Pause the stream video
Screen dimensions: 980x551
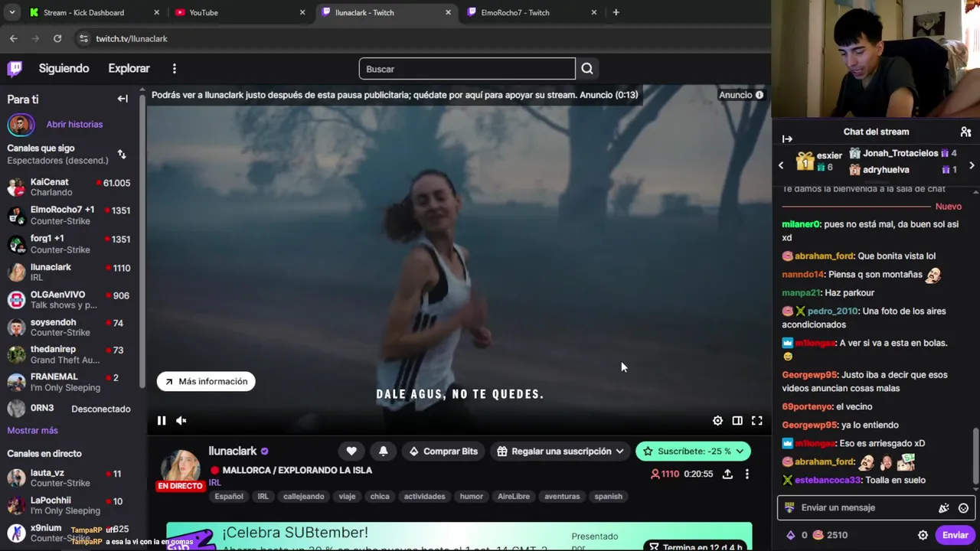tap(162, 420)
